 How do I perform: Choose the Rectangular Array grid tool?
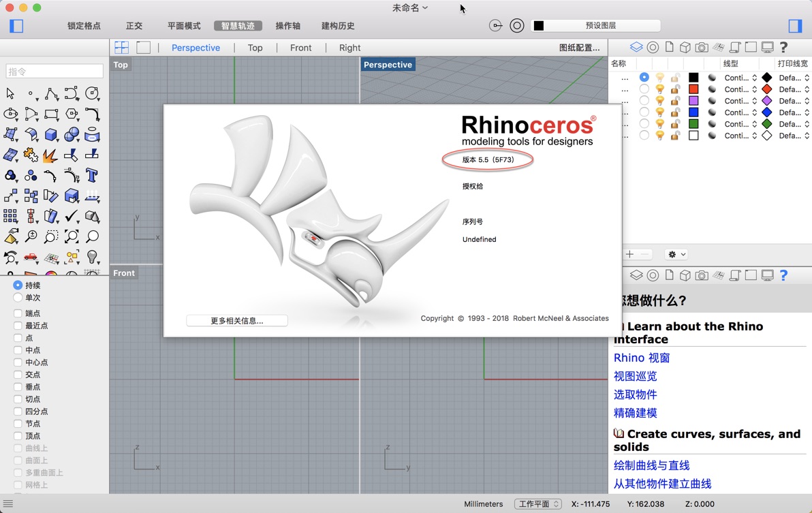pyautogui.click(x=10, y=216)
